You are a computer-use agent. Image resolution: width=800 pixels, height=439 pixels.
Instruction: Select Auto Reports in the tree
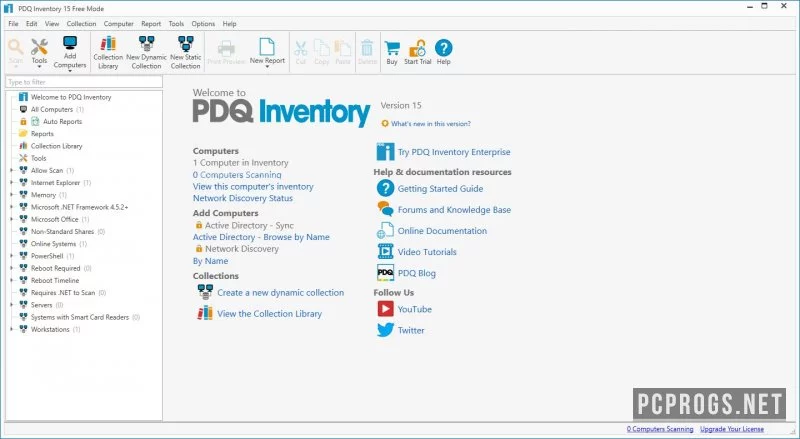click(x=62, y=121)
